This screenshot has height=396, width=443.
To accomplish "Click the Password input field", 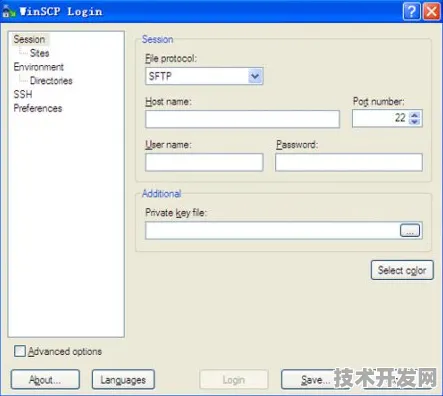I will tap(349, 162).
